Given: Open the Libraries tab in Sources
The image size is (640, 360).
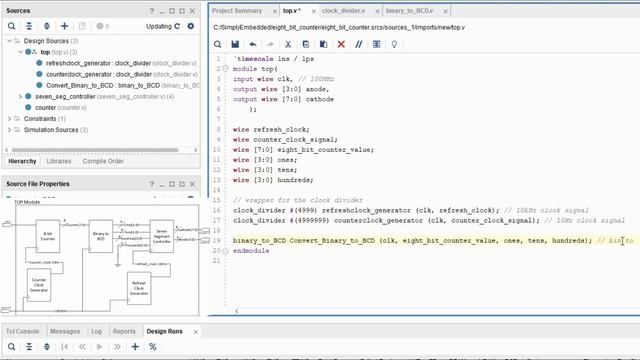Looking at the screenshot, I should pos(59,161).
